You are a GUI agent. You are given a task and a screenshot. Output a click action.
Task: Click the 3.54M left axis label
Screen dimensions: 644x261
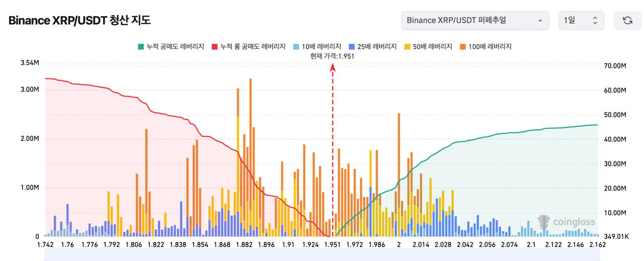point(30,63)
